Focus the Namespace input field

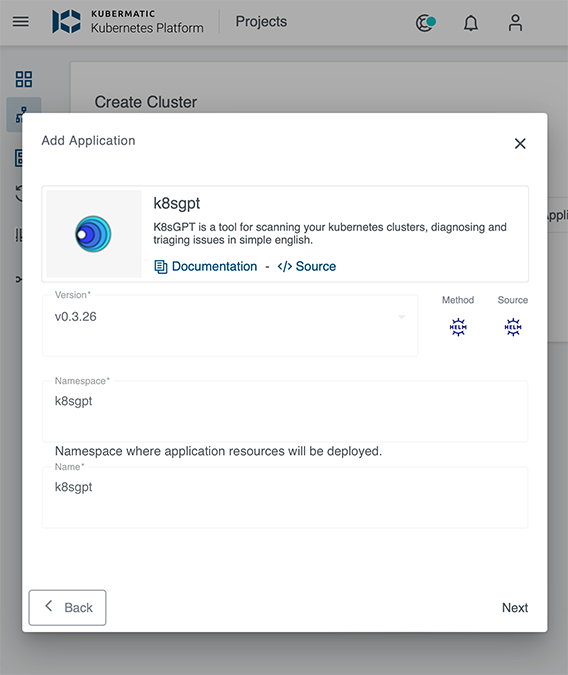[x=285, y=411]
